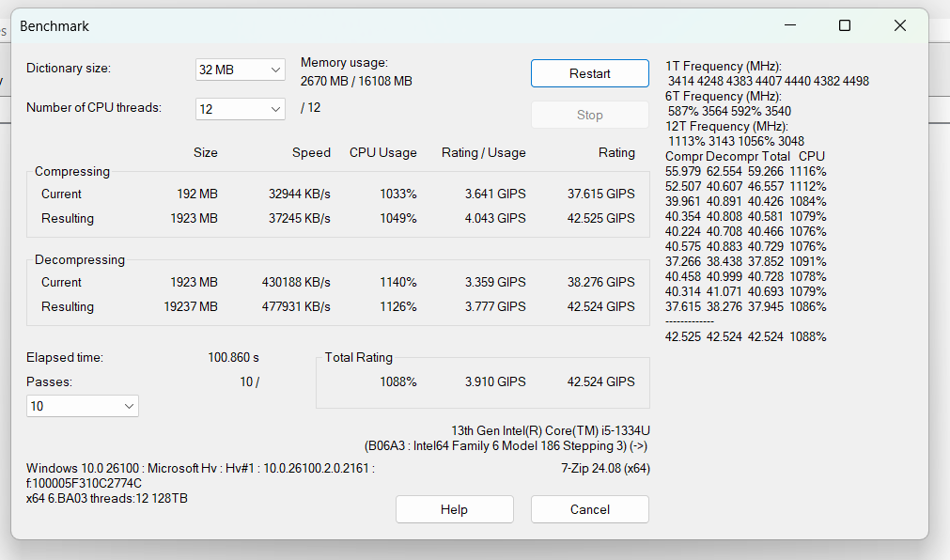The width and height of the screenshot is (950, 560).
Task: Click decompressing current CPU usage 1140%
Action: tap(398, 283)
